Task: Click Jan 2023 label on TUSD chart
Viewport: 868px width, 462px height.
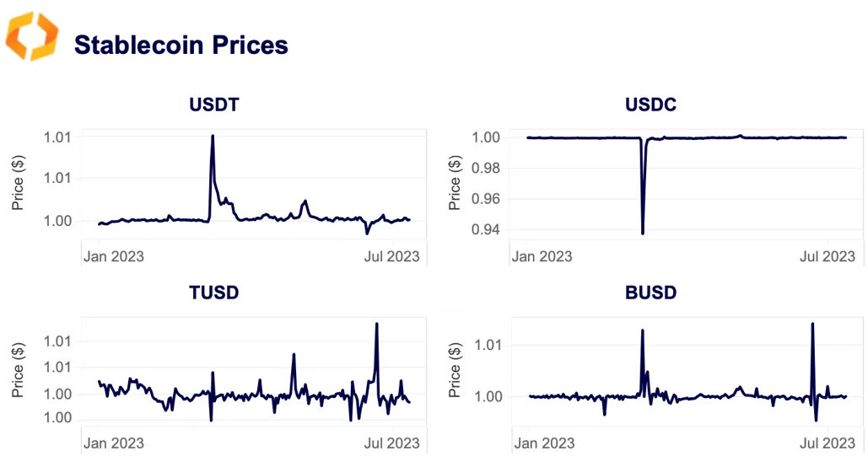Action: pos(113,443)
